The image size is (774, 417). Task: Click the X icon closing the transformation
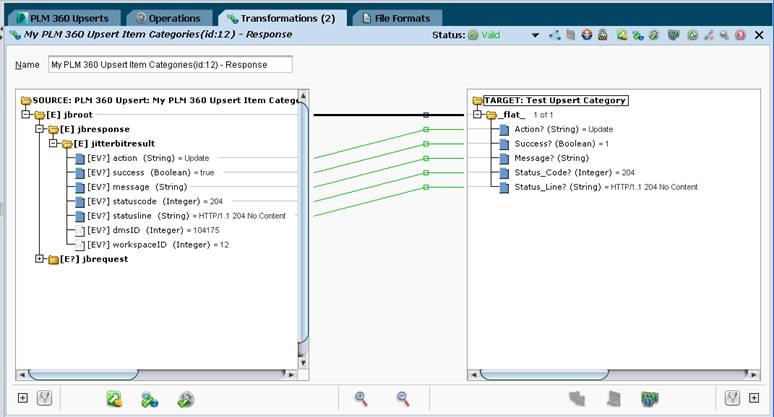tap(757, 36)
